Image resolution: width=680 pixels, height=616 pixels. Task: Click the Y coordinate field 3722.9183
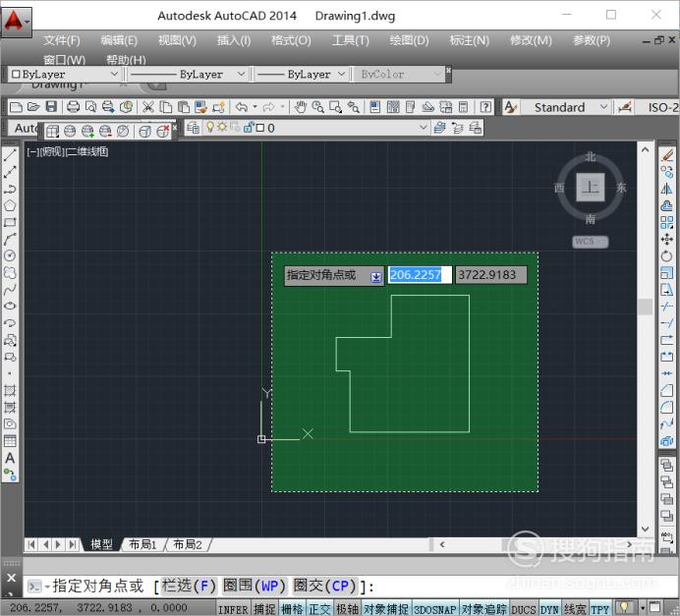pos(491,275)
